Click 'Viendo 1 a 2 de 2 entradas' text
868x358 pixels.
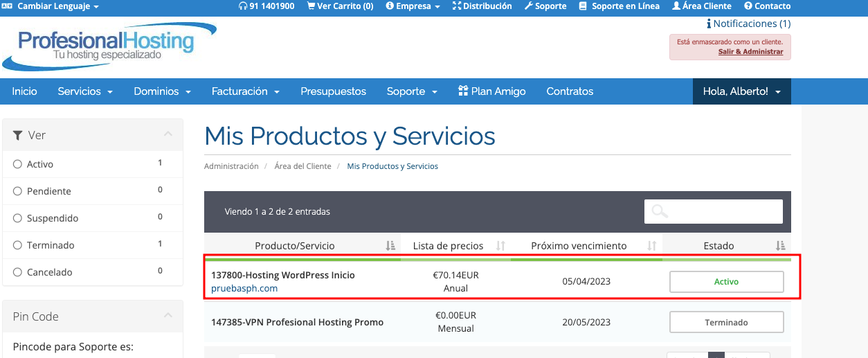point(278,211)
